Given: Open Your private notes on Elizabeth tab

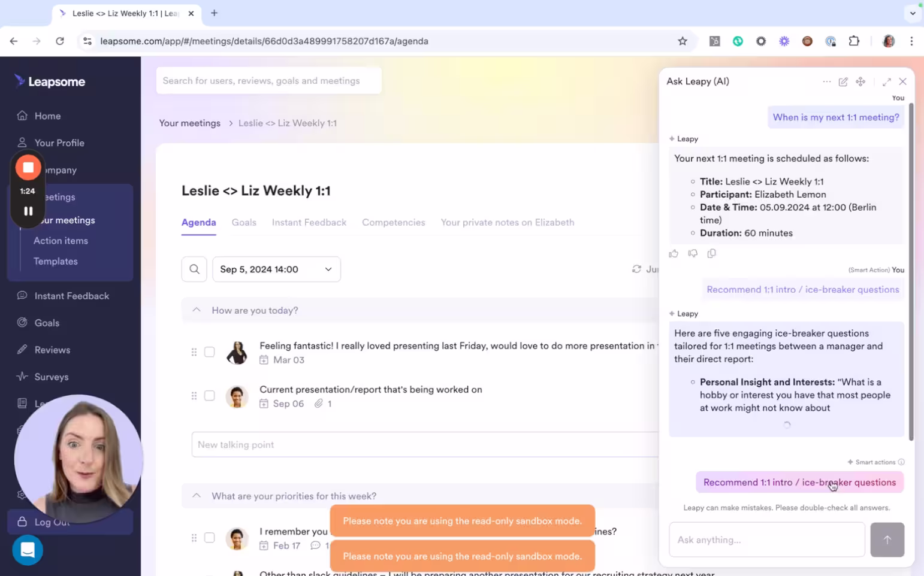Looking at the screenshot, I should tap(508, 222).
